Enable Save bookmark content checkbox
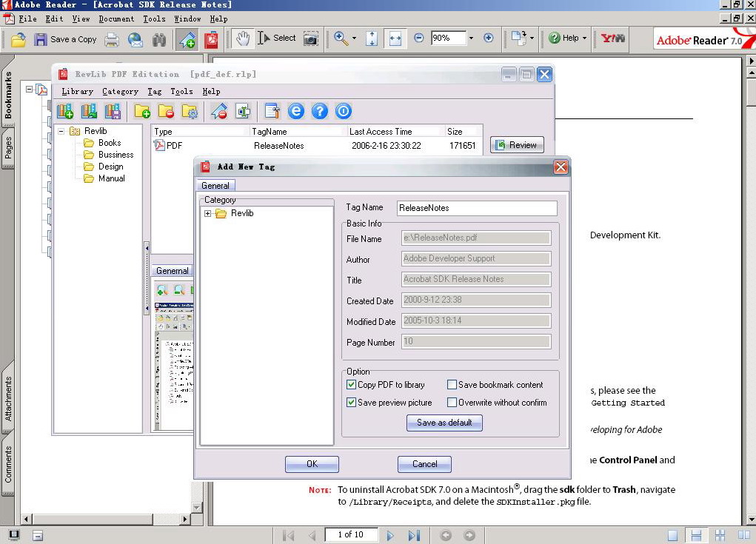 point(452,385)
